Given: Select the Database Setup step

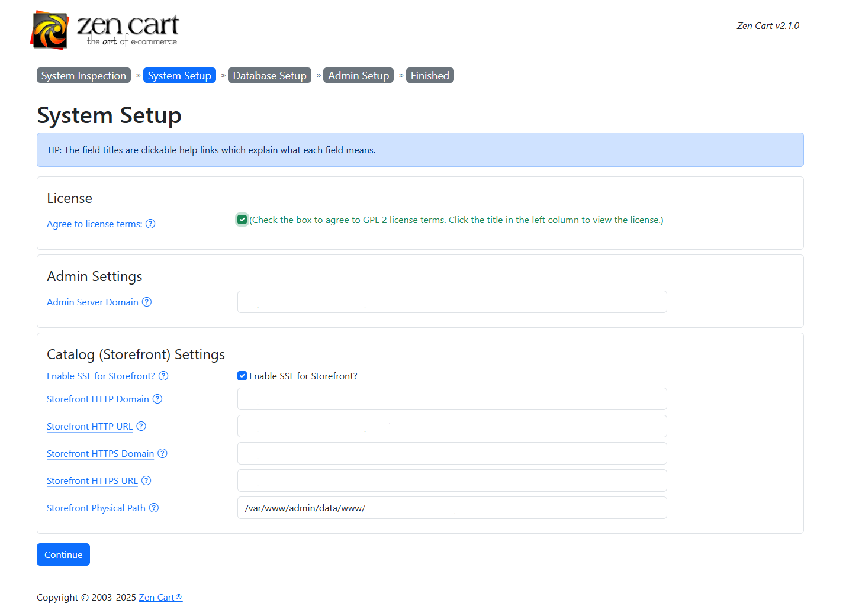Looking at the screenshot, I should (x=269, y=75).
